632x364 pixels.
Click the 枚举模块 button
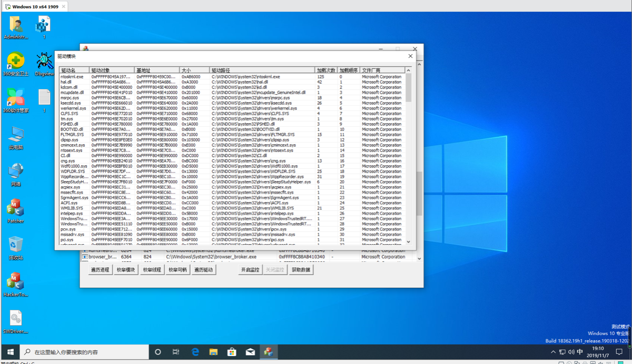click(126, 270)
